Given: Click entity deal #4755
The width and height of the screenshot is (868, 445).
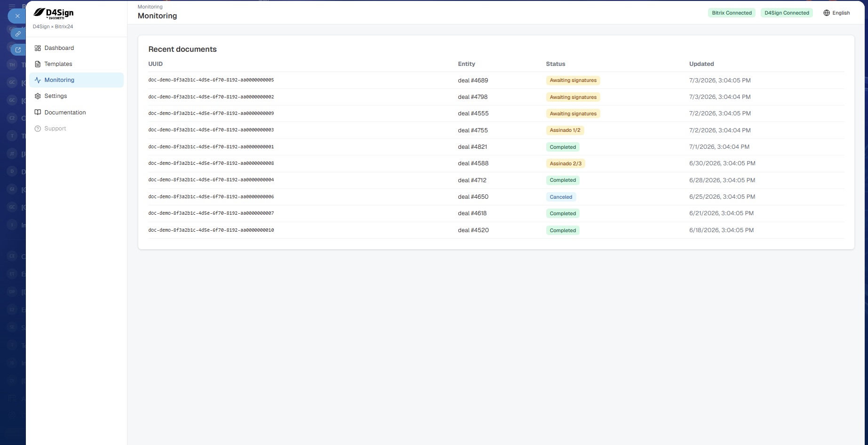Looking at the screenshot, I should point(473,130).
